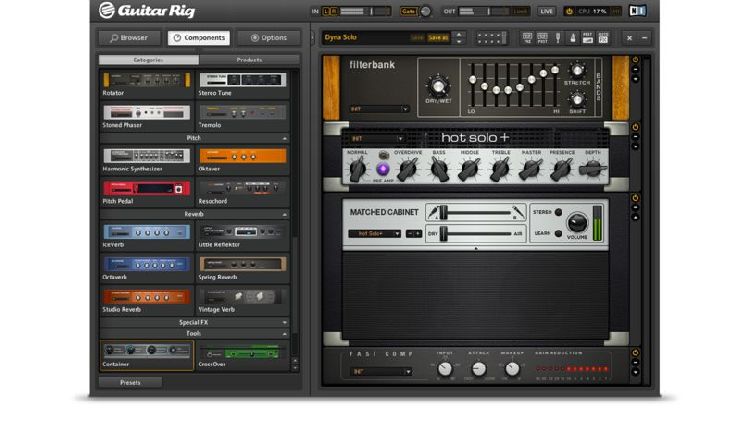This screenshot has height=426, width=750.
Task: Open the hot solo+ preset dropdown
Action: click(x=377, y=139)
